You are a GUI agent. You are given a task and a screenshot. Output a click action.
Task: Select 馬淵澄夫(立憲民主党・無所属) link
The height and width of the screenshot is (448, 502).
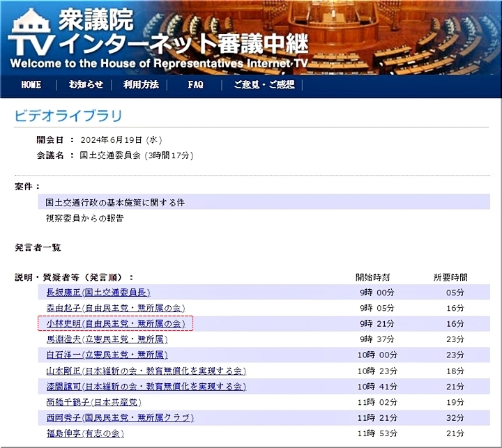click(107, 339)
